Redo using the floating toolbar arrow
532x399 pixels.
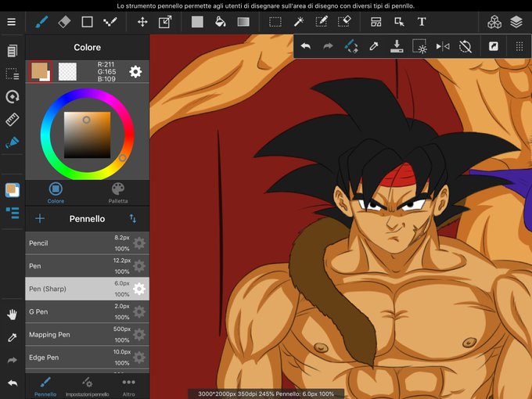(x=328, y=46)
